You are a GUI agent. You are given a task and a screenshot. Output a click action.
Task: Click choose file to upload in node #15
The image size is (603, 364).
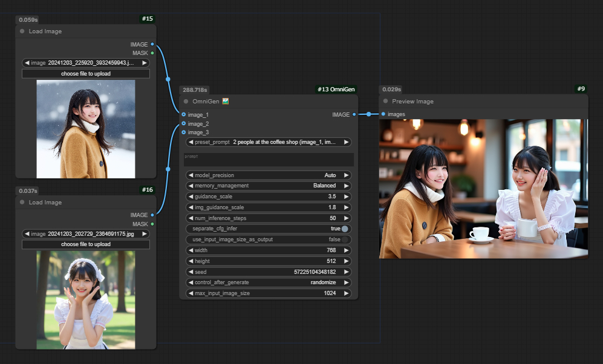[x=86, y=74]
